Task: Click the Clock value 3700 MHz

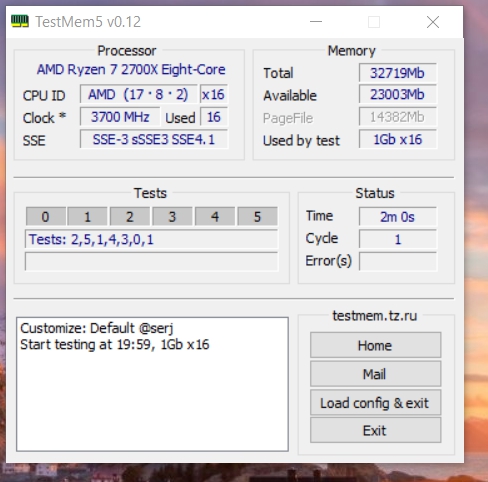Action: [x=120, y=117]
